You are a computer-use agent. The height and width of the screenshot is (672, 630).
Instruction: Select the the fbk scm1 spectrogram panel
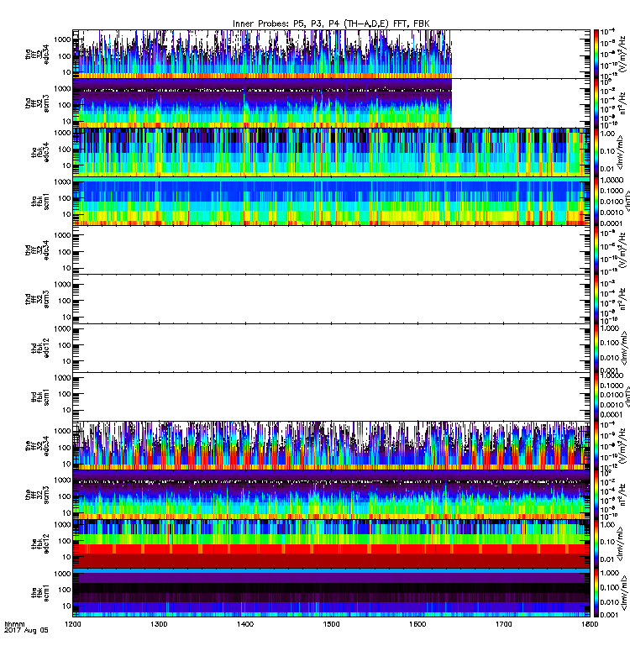pyautogui.click(x=331, y=592)
